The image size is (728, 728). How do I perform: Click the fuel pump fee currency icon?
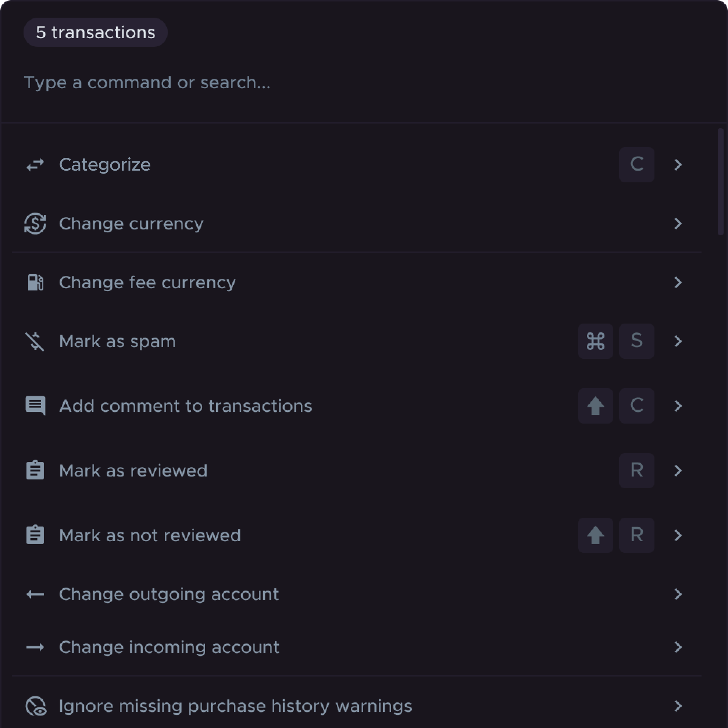35,283
